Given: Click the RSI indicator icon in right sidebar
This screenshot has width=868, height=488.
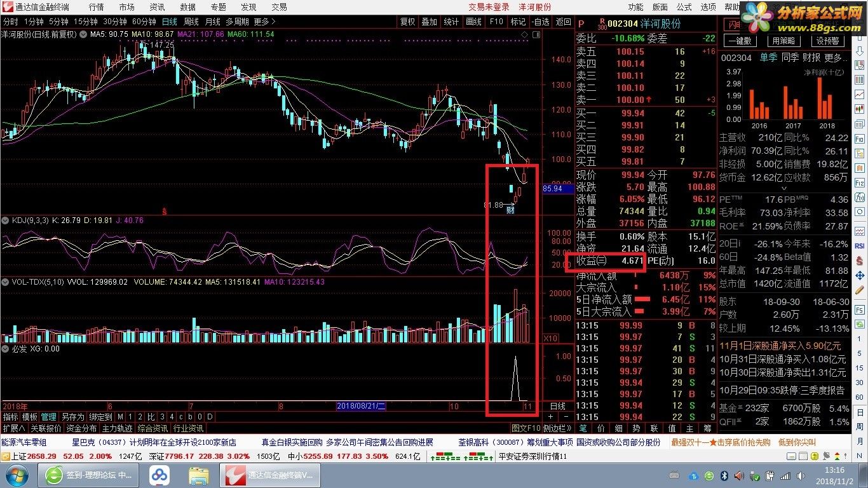Looking at the screenshot, I should pyautogui.click(x=860, y=245).
